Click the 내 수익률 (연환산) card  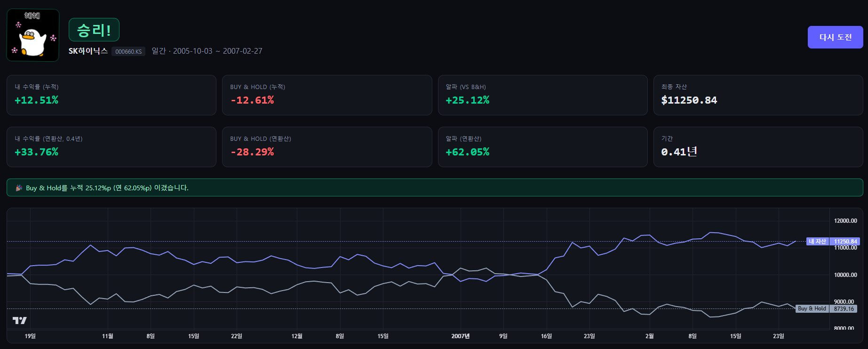[111, 147]
